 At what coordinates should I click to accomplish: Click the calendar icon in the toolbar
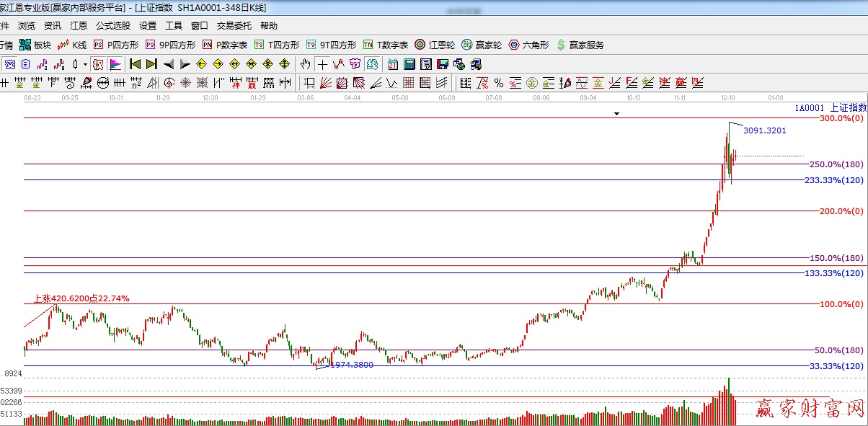392,63
